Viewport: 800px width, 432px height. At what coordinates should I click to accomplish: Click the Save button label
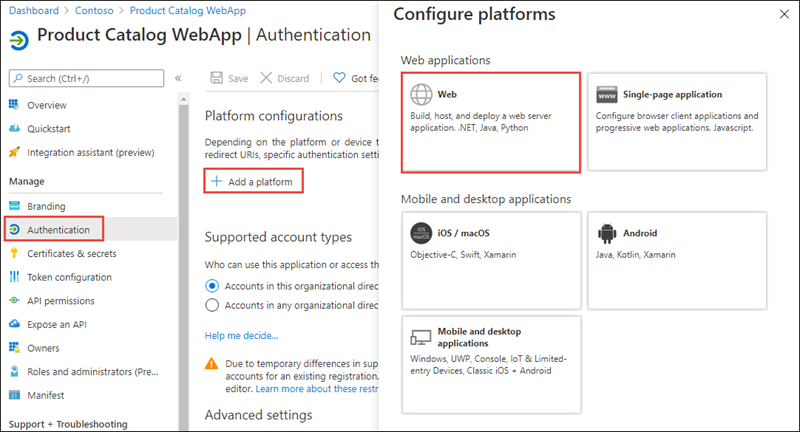238,79
